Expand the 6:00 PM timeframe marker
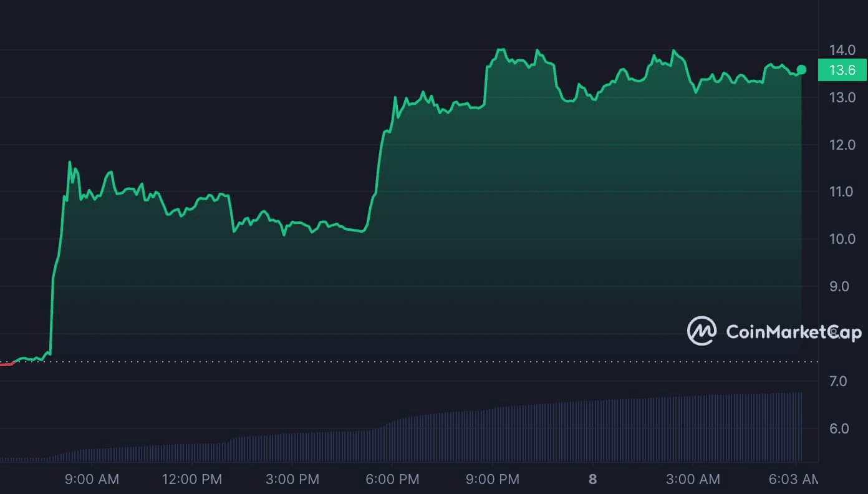 [392, 479]
